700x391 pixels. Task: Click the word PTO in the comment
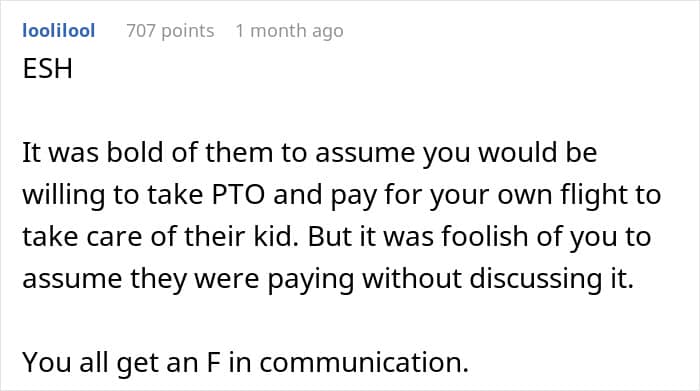pos(238,195)
